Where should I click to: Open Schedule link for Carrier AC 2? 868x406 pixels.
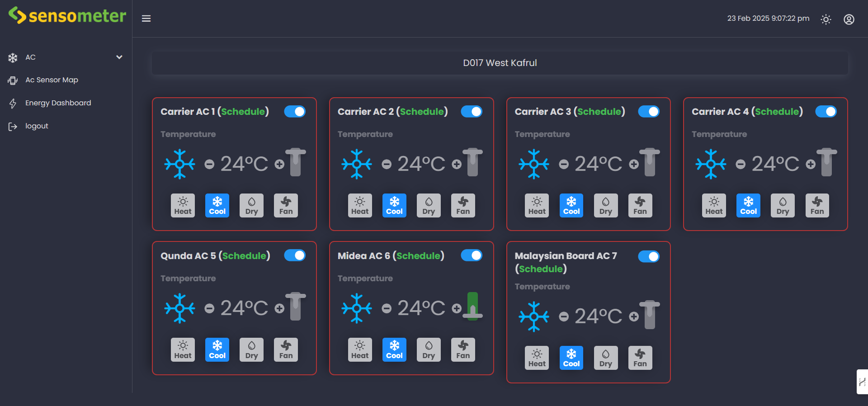coord(422,112)
